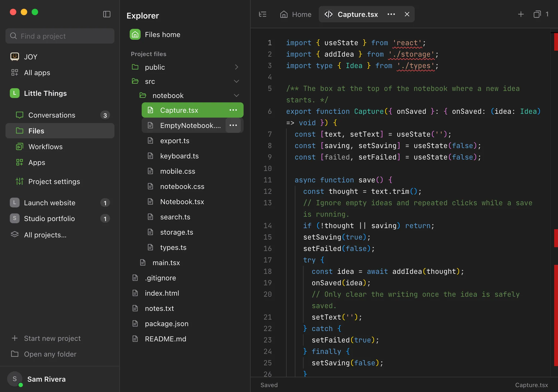Click the JOY logo icon
Image resolution: width=558 pixels, height=392 pixels.
coord(15,57)
